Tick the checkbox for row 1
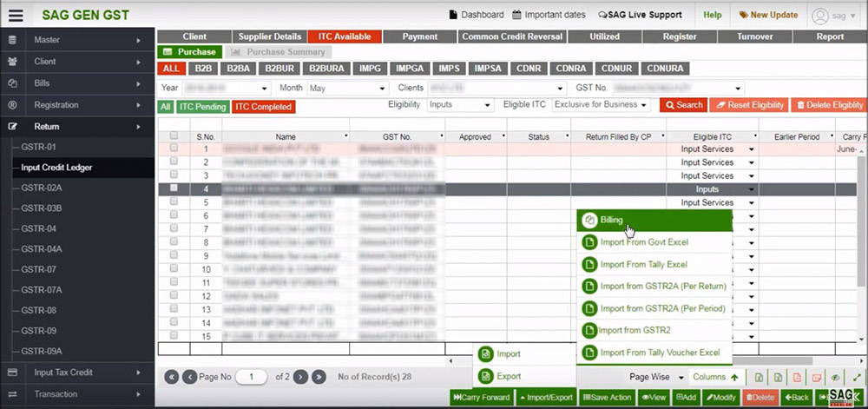The height and width of the screenshot is (409, 868). coord(174,148)
